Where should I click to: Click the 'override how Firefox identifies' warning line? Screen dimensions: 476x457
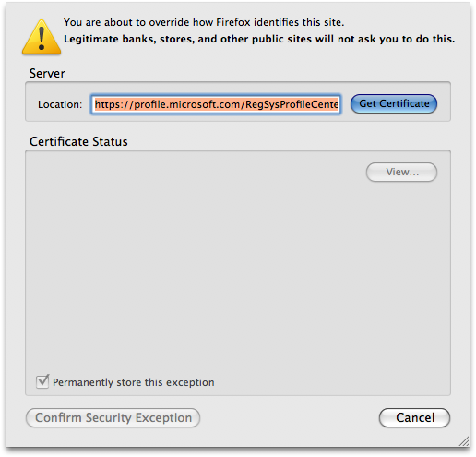(x=204, y=22)
